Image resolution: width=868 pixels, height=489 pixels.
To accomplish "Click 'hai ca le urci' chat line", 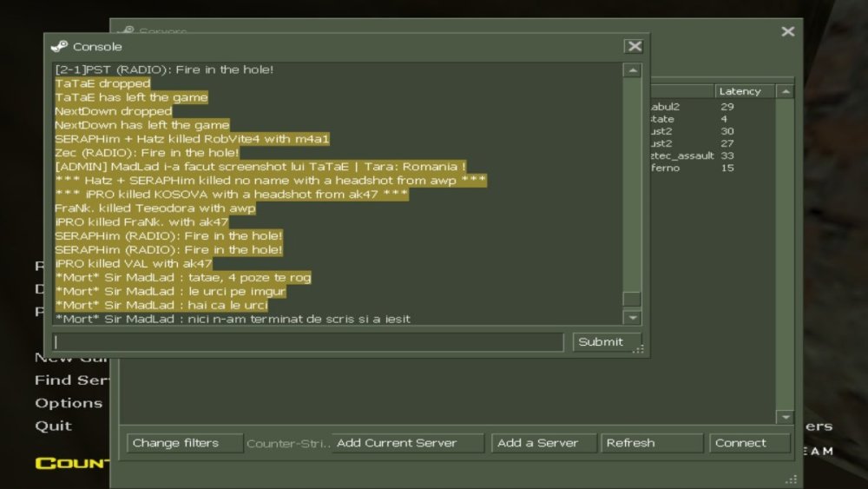I will pyautogui.click(x=161, y=305).
